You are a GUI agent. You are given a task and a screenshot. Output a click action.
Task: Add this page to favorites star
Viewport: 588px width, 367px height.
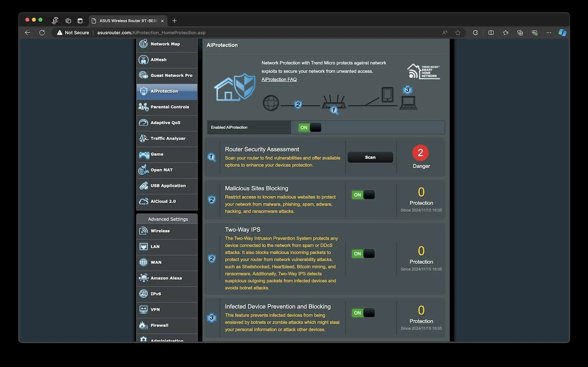point(458,32)
